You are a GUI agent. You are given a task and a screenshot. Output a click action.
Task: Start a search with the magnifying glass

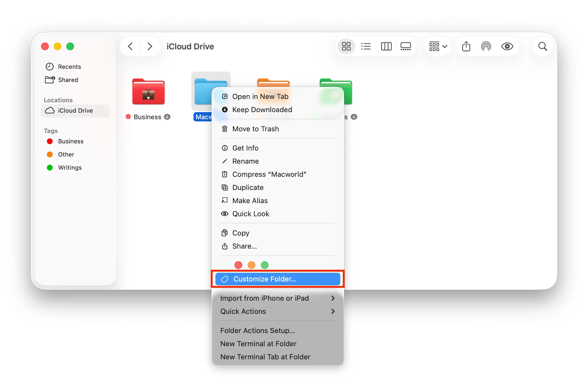[x=542, y=46]
